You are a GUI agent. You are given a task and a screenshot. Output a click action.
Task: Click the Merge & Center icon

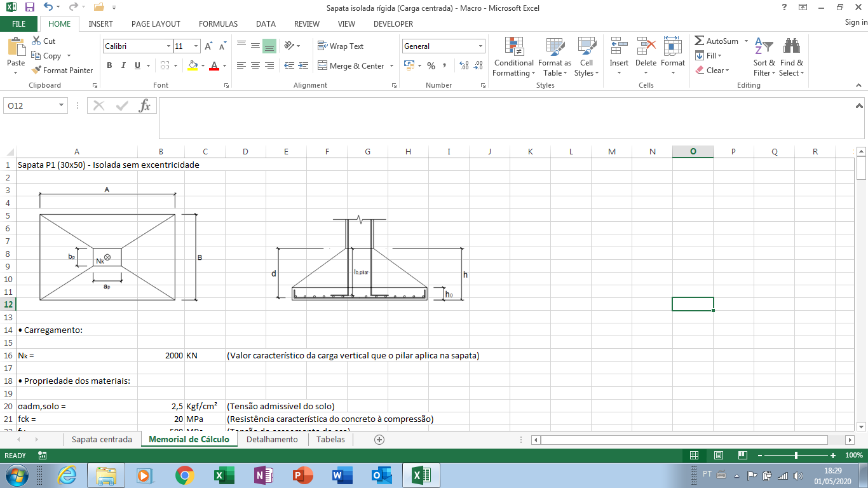tap(322, 65)
